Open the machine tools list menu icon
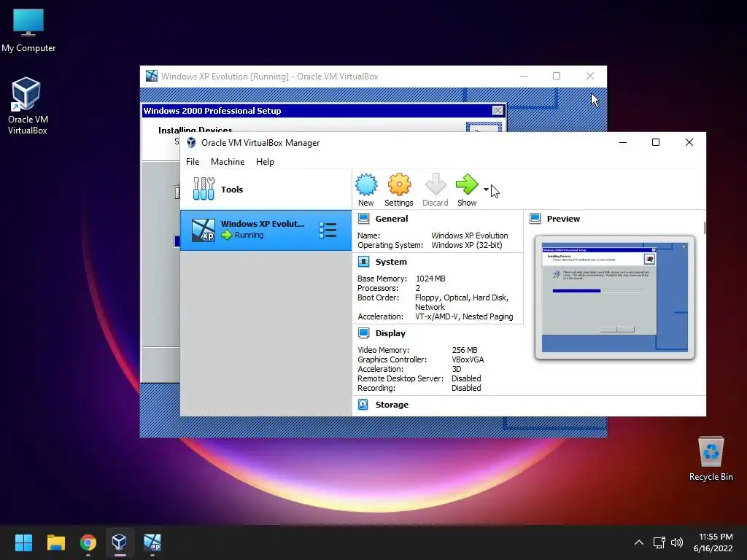The width and height of the screenshot is (747, 560). pos(328,230)
